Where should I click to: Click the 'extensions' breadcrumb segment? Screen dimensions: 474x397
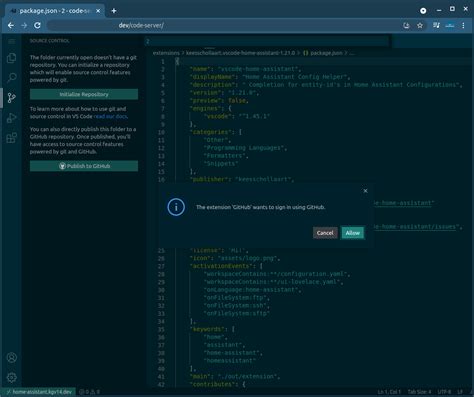166,53
